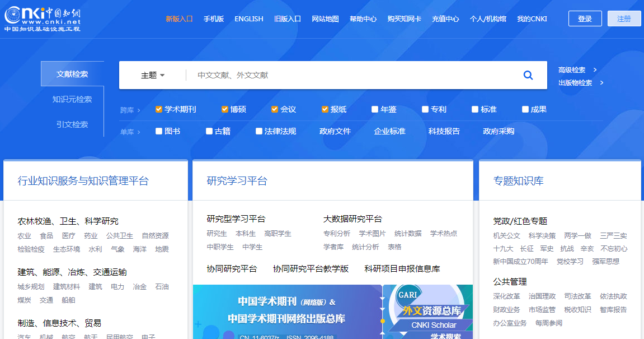Click the 注册 register button
Image resolution: width=644 pixels, height=339 pixels.
click(624, 18)
